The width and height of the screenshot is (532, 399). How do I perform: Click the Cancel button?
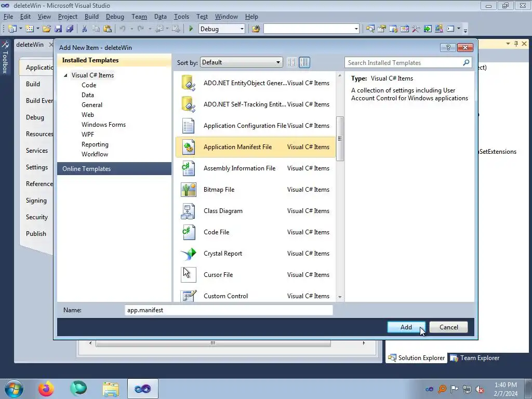pyautogui.click(x=448, y=327)
